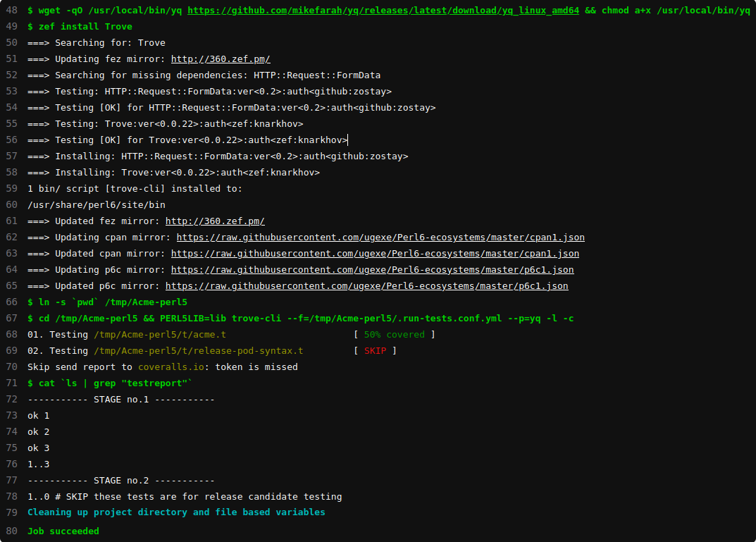Screen dimensions: 756x542
Task: Click line number 71 beside cat command
Action: (11, 383)
